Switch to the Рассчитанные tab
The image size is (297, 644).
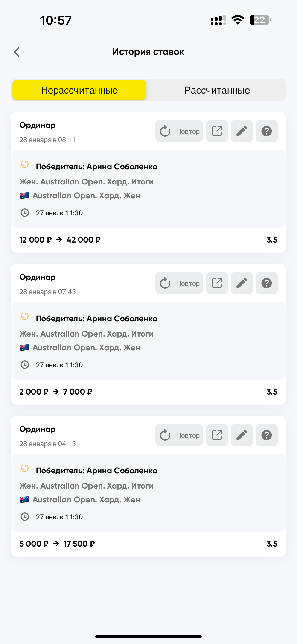pyautogui.click(x=217, y=90)
